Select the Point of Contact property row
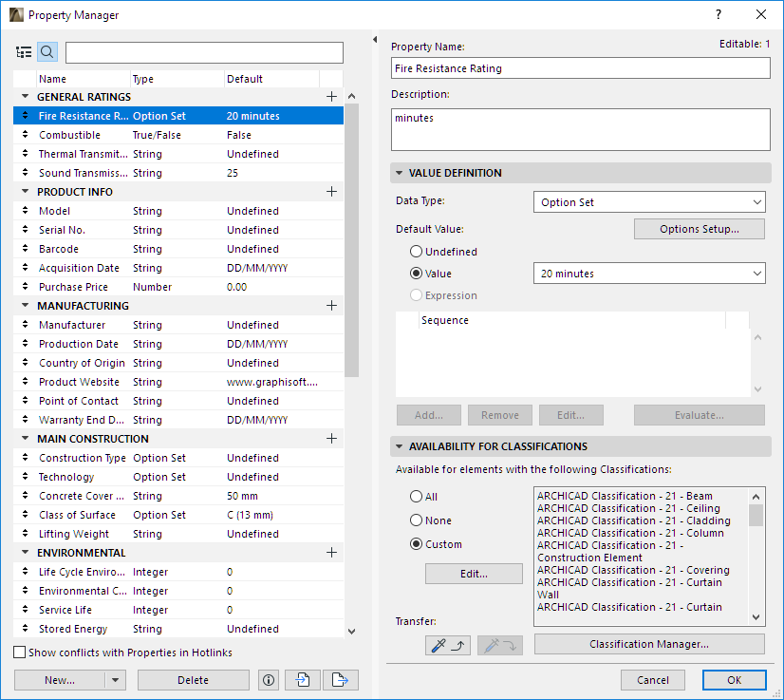This screenshot has height=700, width=784. click(x=178, y=401)
